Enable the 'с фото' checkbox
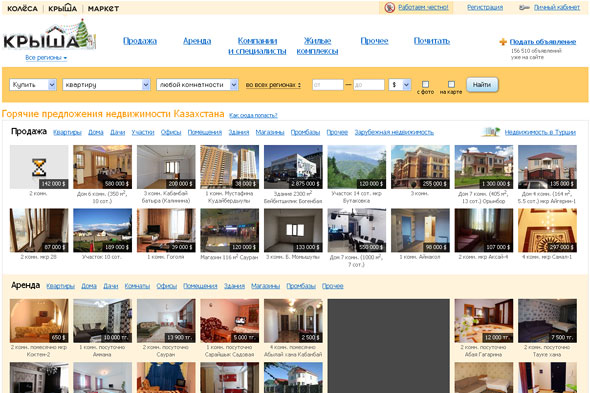 tap(425, 84)
